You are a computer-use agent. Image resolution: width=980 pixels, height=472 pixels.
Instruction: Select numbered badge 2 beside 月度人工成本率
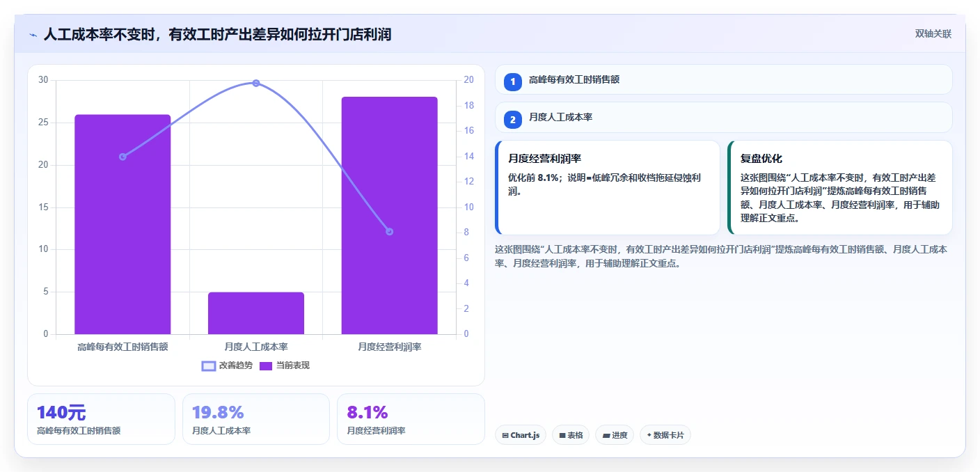[x=513, y=120]
